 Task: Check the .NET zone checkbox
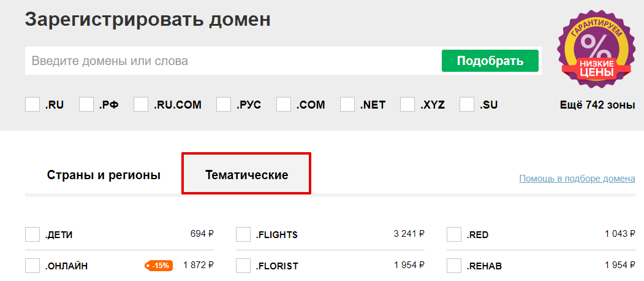coord(347,104)
